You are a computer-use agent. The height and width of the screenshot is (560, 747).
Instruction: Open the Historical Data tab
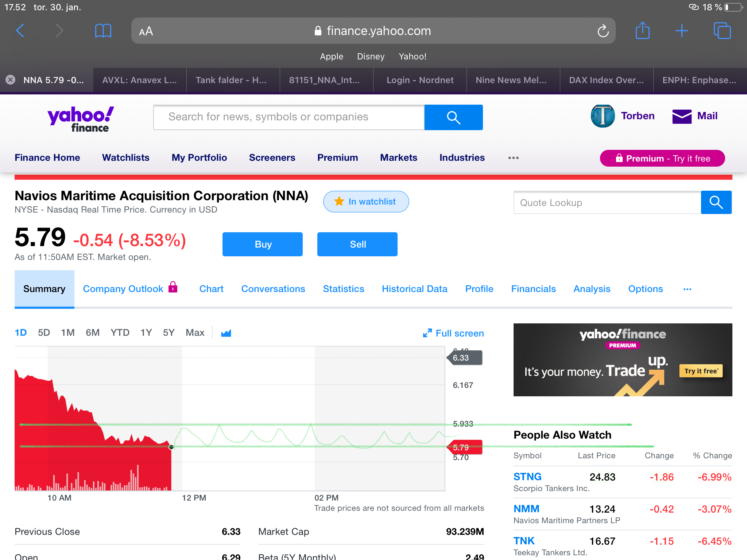[415, 289]
